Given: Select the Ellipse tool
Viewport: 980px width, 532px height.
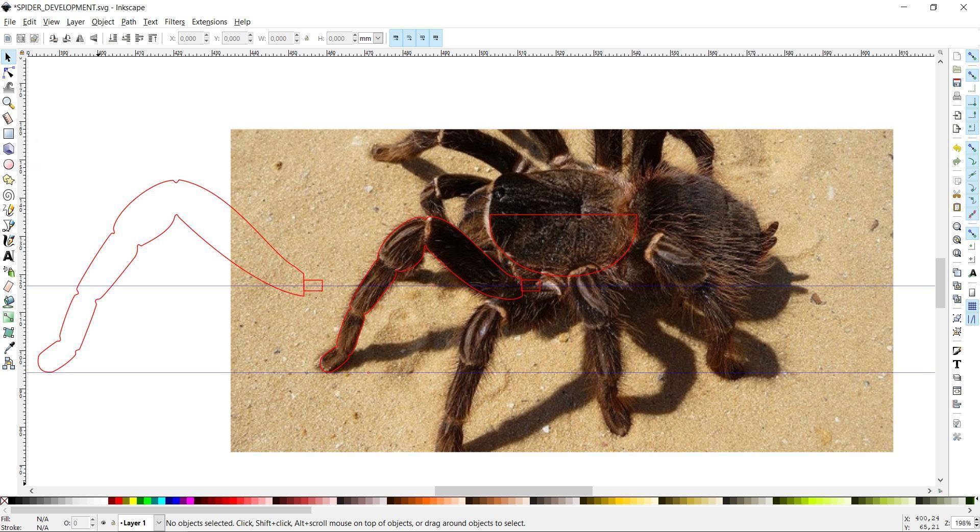Looking at the screenshot, I should click(x=8, y=164).
